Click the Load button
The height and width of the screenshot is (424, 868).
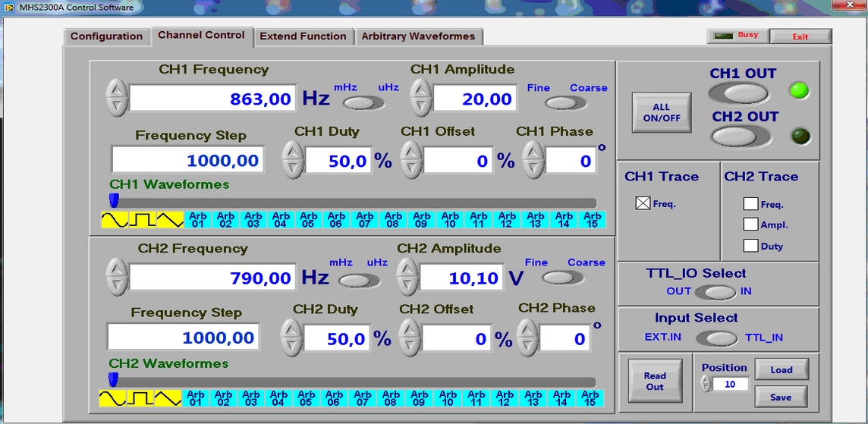782,369
